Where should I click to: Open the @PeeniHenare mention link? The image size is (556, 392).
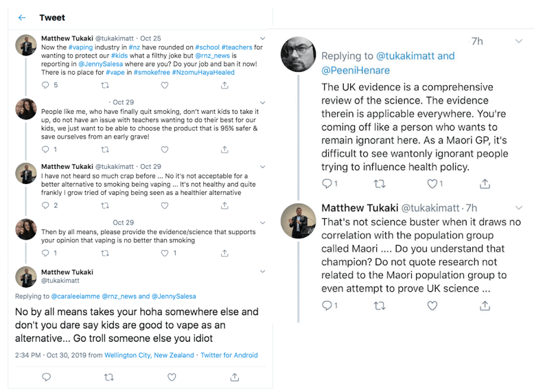354,69
